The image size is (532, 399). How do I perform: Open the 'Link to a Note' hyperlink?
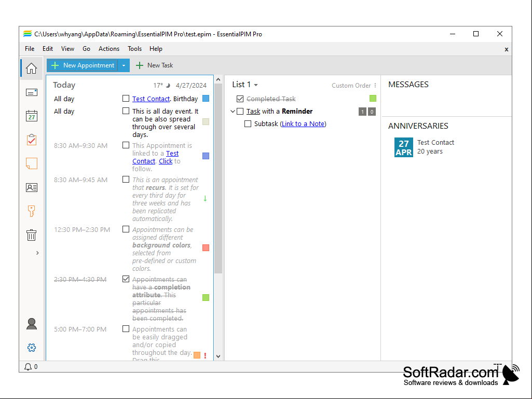pyautogui.click(x=303, y=124)
